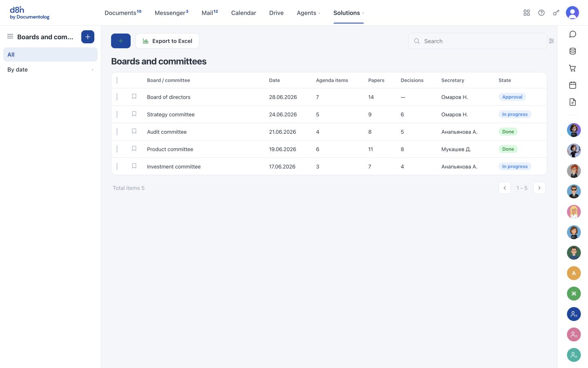
Task: Click Export to Excel
Action: 167,41
